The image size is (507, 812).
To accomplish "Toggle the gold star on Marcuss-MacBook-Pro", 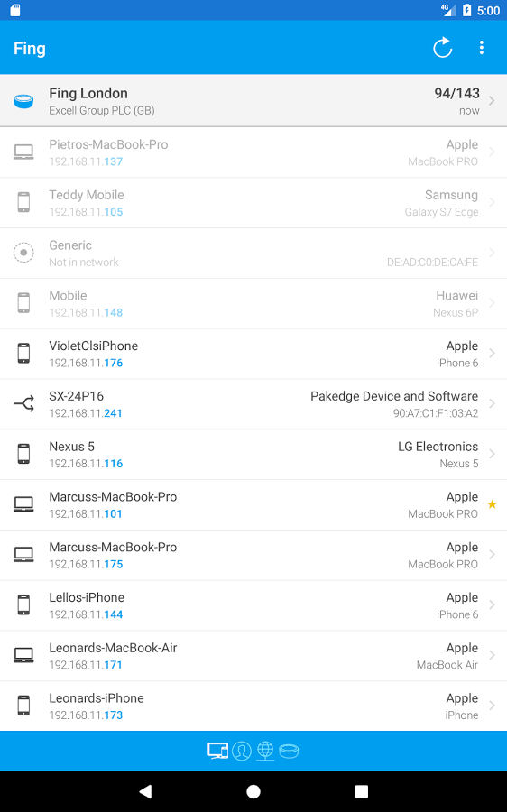I will coord(492,504).
